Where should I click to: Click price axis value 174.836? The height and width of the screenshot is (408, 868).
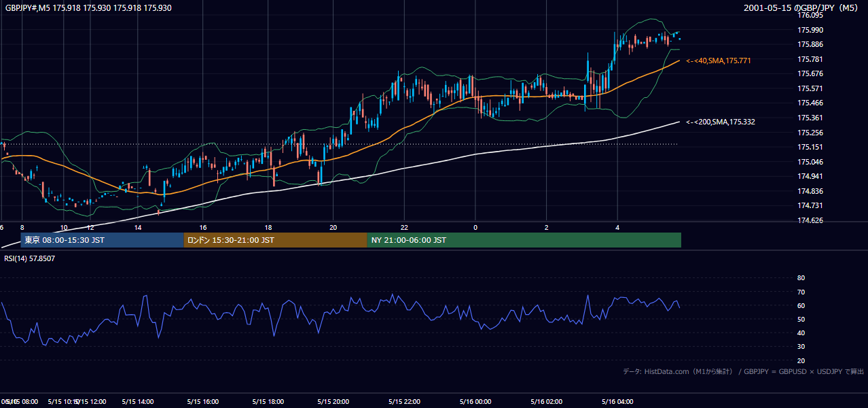[x=810, y=191]
